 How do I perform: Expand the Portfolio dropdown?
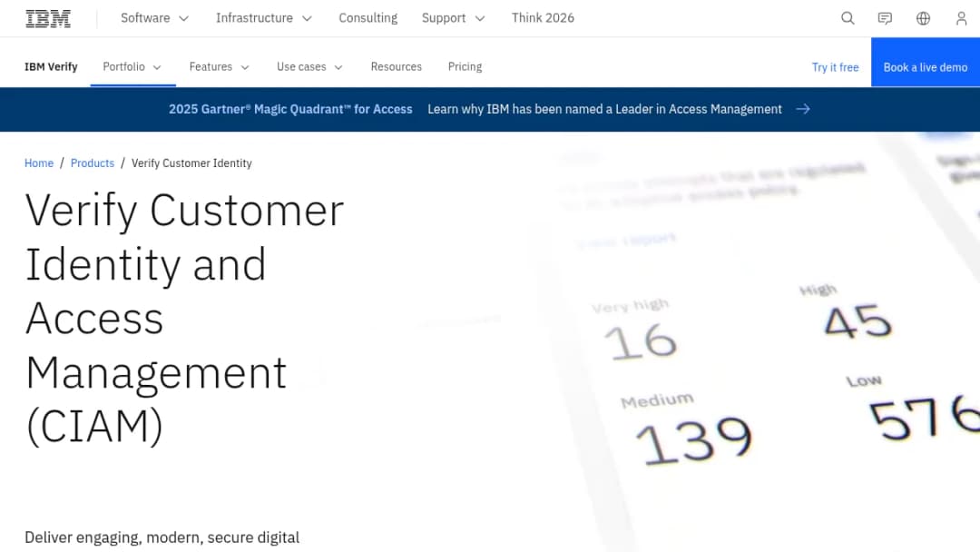pos(132,67)
